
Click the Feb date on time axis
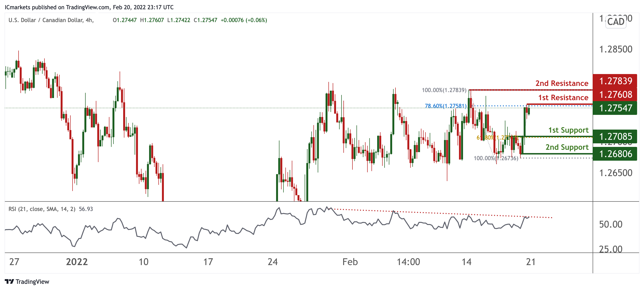pyautogui.click(x=350, y=262)
